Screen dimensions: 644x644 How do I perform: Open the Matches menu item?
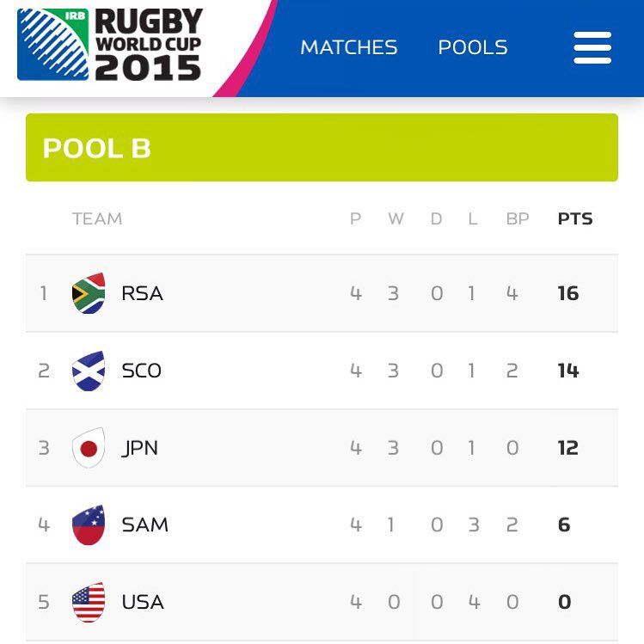point(348,47)
